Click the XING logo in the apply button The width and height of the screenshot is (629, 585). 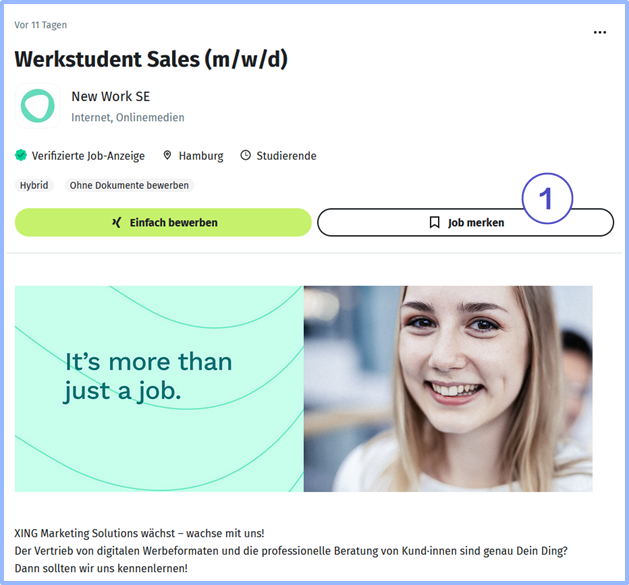pyautogui.click(x=116, y=222)
